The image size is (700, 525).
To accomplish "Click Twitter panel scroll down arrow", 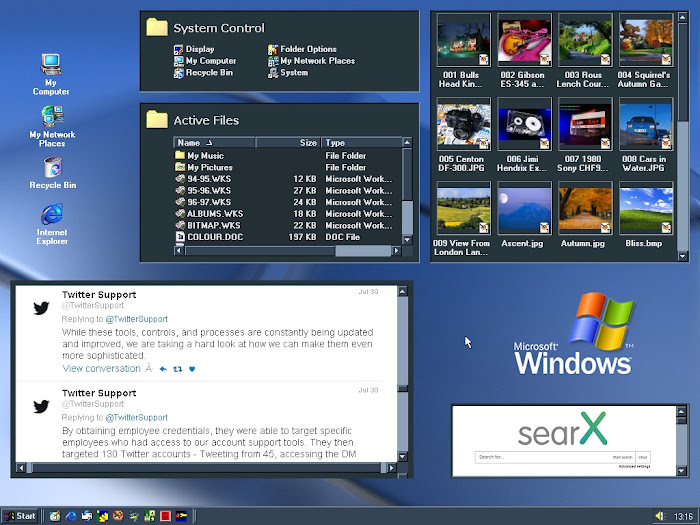I will (402, 456).
